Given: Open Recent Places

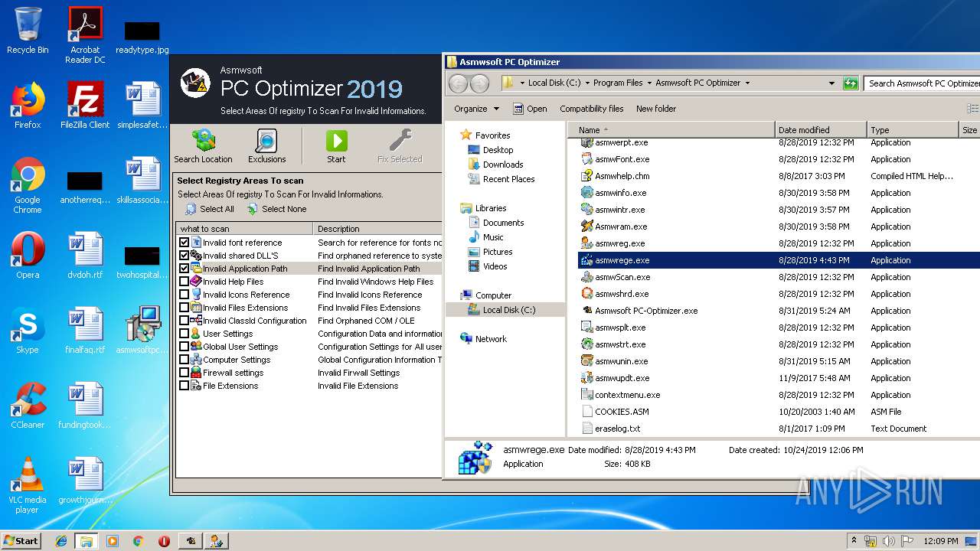Looking at the screenshot, I should (x=508, y=179).
